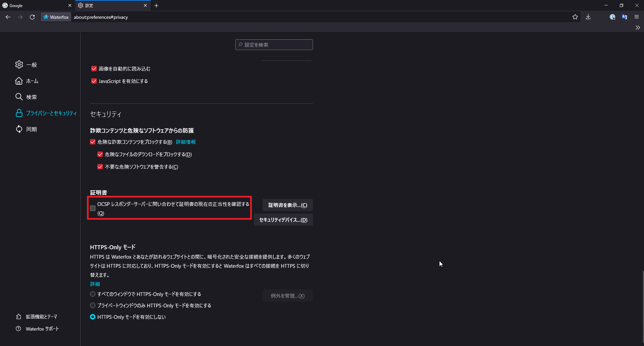Close the Google tab
This screenshot has width=644, height=346.
70,6
